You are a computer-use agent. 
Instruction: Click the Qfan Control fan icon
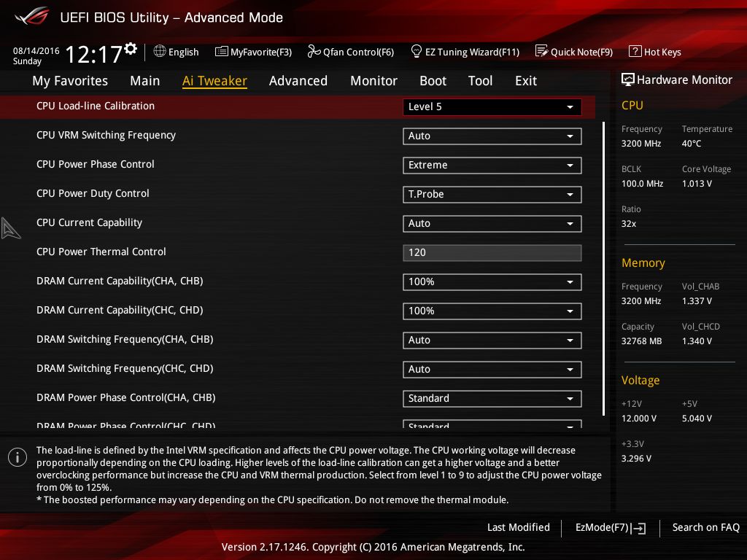(314, 51)
